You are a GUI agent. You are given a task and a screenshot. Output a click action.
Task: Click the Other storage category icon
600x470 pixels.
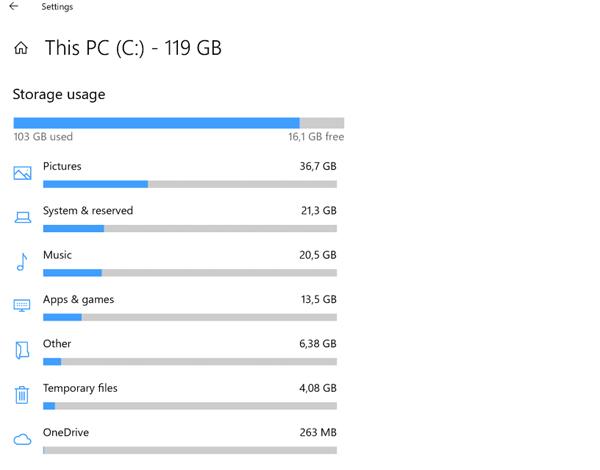click(22, 350)
